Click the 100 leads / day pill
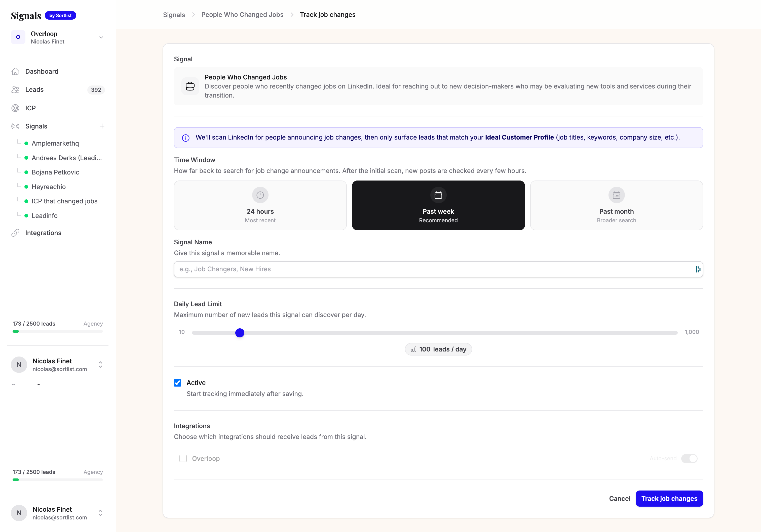The height and width of the screenshot is (532, 761). tap(438, 349)
